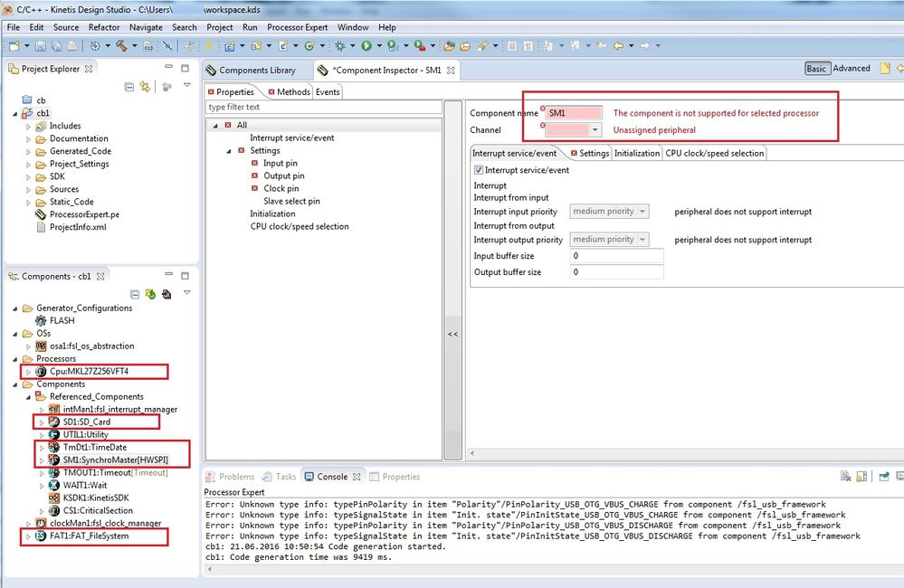Viewport: 904px width, 588px height.
Task: Click the collapse icon in Components panel
Action: pyautogui.click(x=135, y=294)
